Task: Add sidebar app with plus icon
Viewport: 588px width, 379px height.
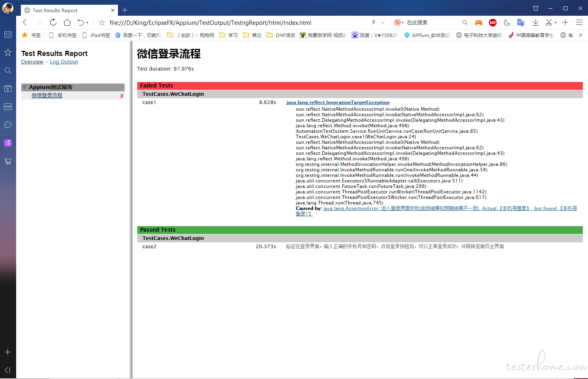Action: coord(8,352)
